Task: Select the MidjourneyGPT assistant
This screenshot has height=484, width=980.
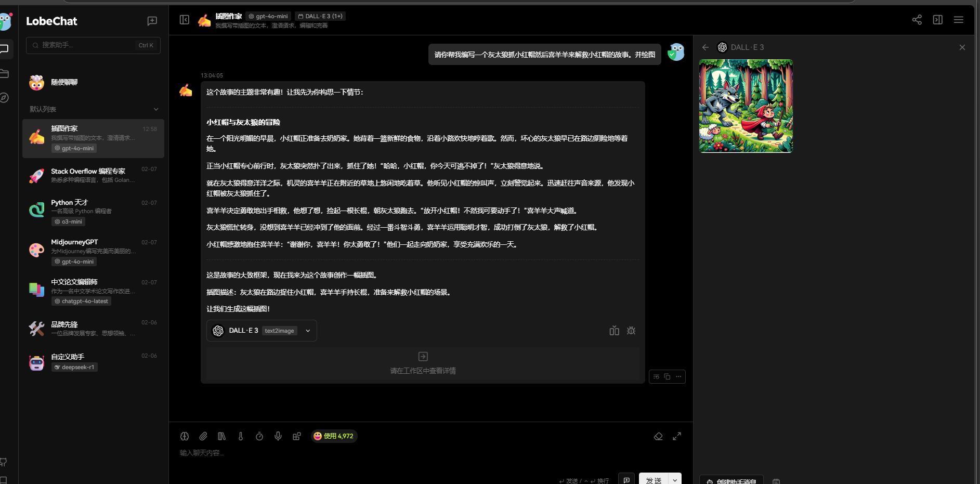Action: click(93, 252)
